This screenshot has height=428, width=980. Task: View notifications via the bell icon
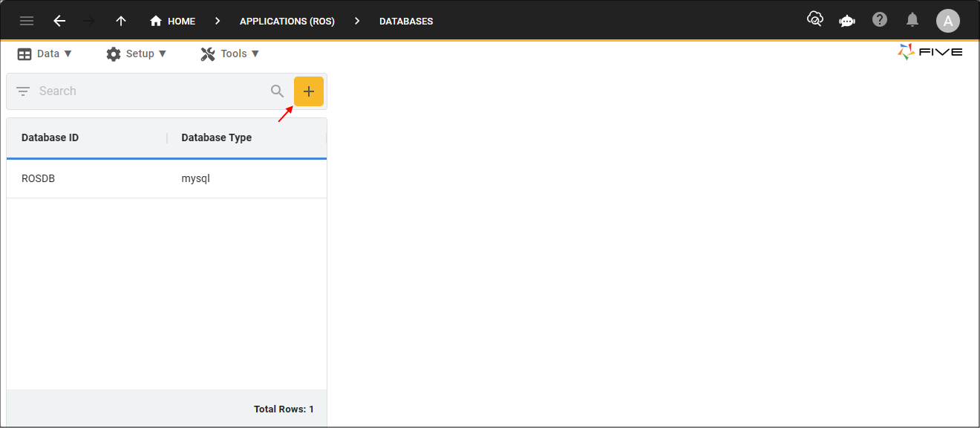(x=912, y=19)
